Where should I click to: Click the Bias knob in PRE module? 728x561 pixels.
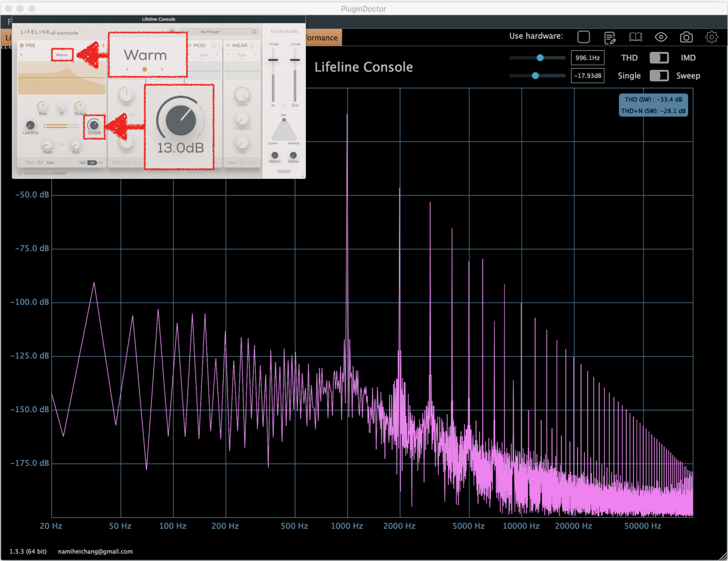pos(42,107)
